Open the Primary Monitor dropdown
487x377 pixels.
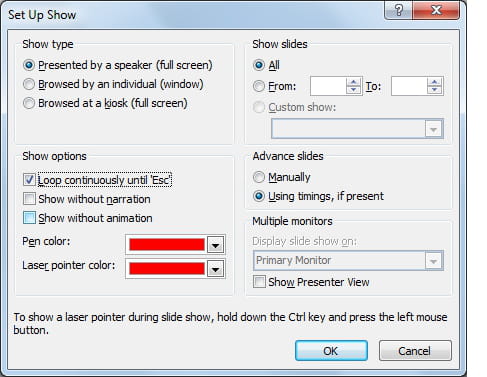coord(348,260)
